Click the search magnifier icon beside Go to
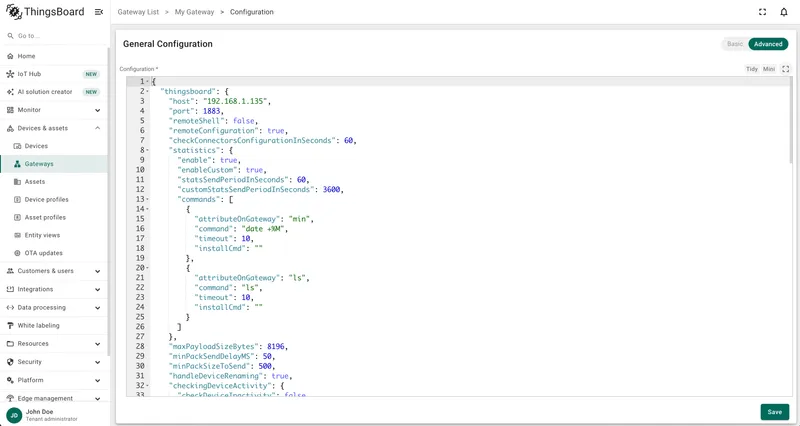 (x=10, y=36)
